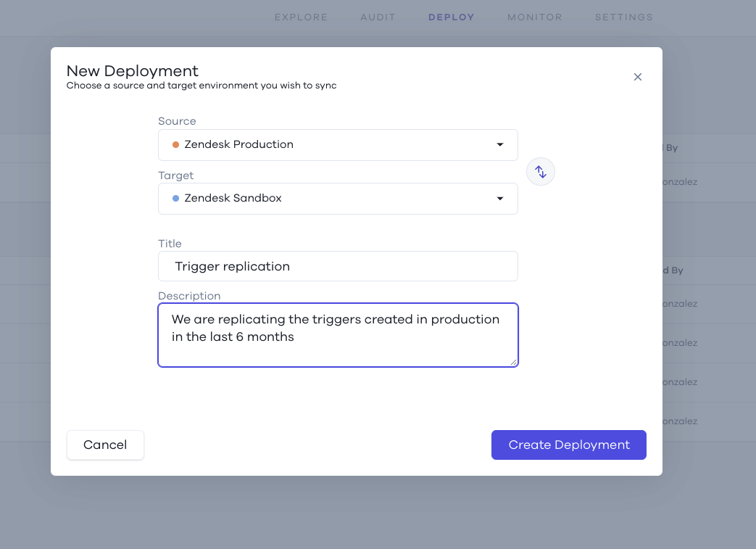Viewport: 756px width, 549px height.
Task: Open the SETTINGS section
Action: [623, 17]
